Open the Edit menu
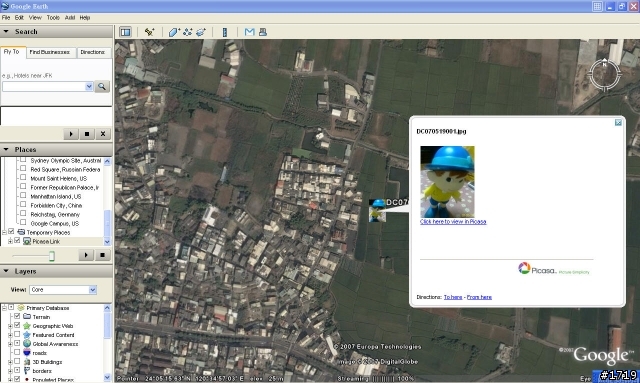This screenshot has width=640, height=383. (19, 18)
